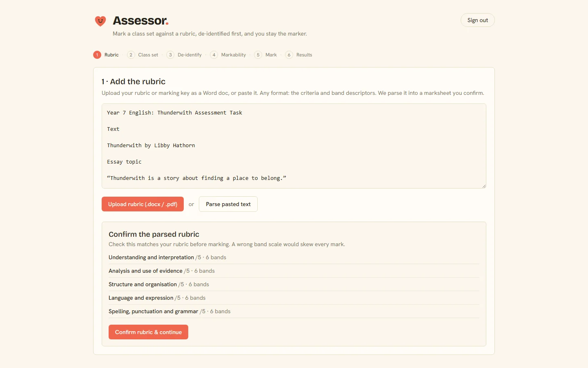Click the Assessor title text
The image size is (588, 368).
pyautogui.click(x=140, y=20)
